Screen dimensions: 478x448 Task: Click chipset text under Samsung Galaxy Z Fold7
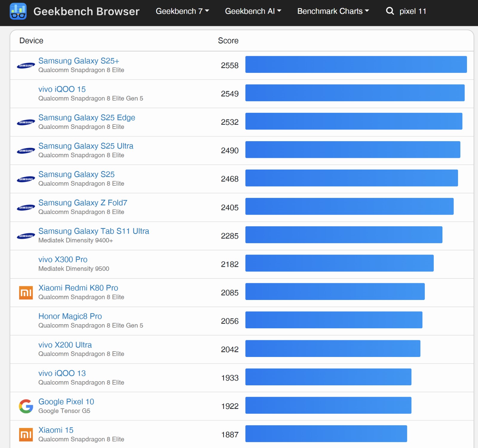(x=81, y=212)
